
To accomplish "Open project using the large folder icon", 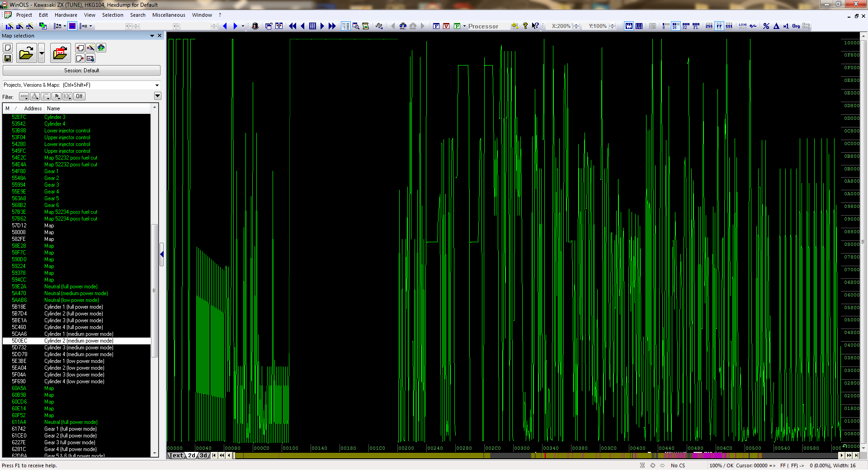I will tap(26, 53).
